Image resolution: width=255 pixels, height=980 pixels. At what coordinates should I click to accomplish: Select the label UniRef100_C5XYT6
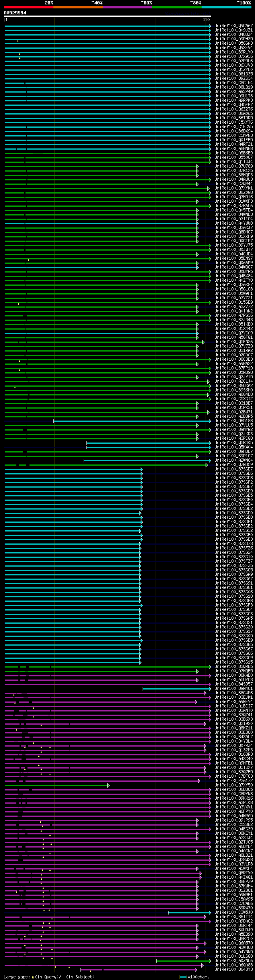233,122
